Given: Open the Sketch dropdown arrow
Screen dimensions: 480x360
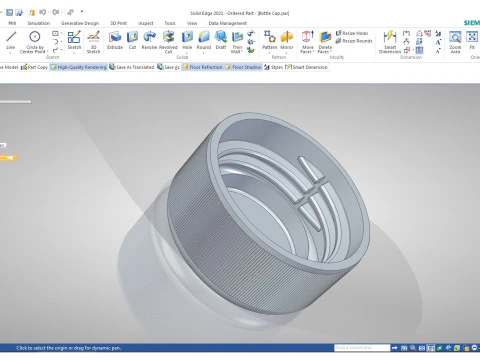Looking at the screenshot, I should tap(74, 52).
